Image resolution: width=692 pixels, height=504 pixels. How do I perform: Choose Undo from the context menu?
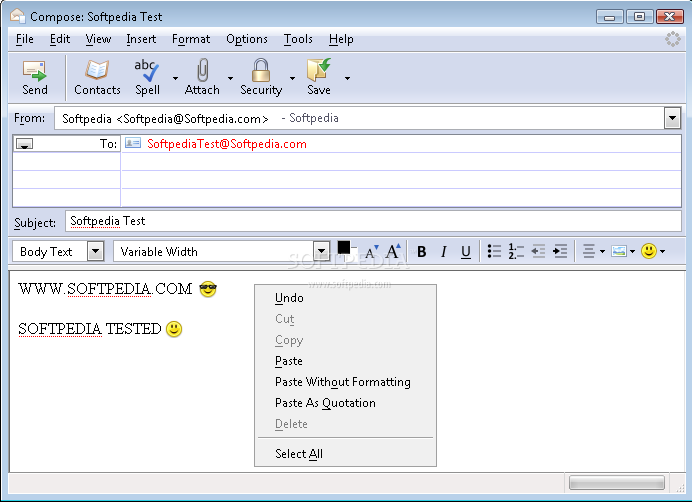[x=345, y=298]
